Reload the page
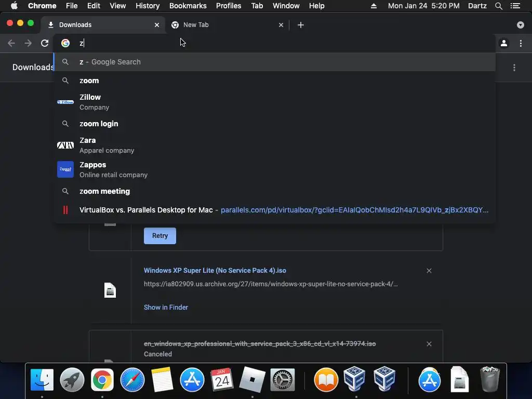 45,43
